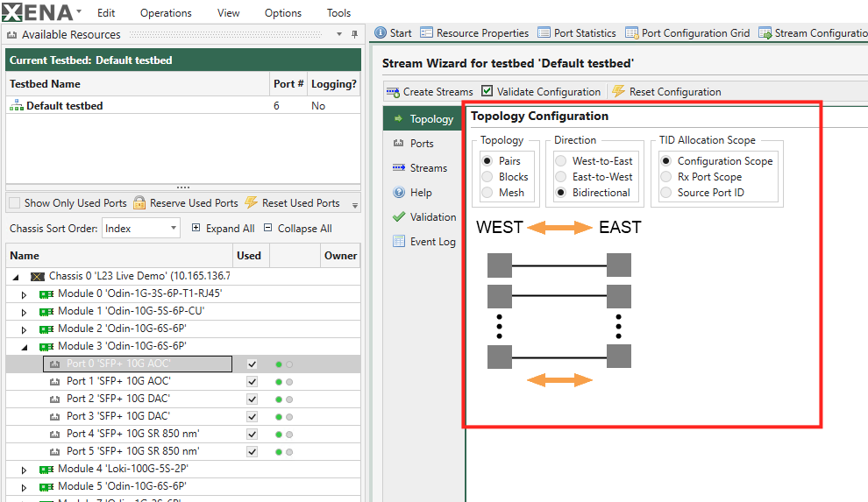
Task: Click the Reset Configuration lightning icon
Action: pyautogui.click(x=619, y=91)
